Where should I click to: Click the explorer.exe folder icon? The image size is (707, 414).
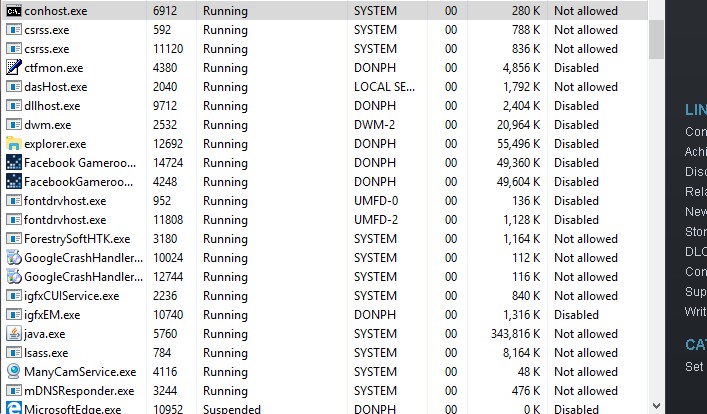coord(14,143)
